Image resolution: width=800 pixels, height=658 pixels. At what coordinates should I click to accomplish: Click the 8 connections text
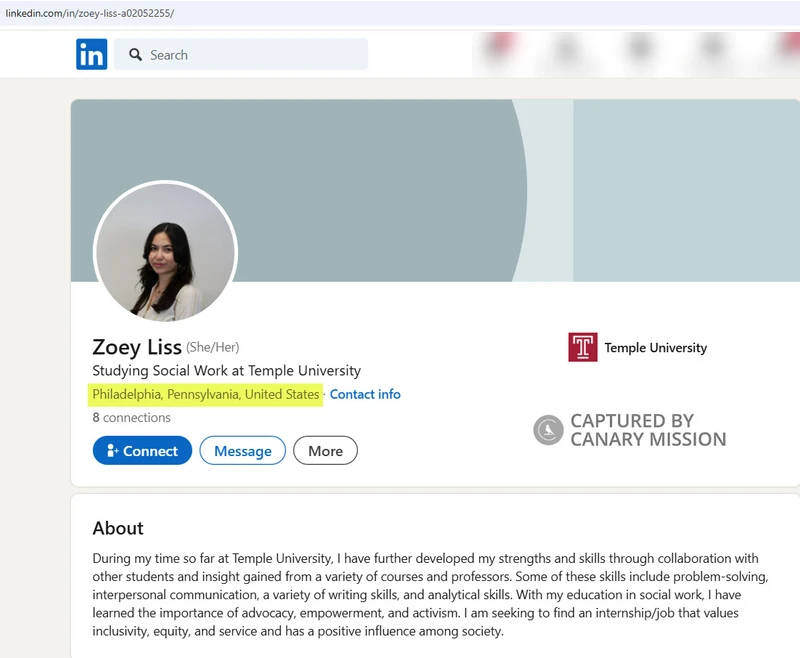coord(132,418)
